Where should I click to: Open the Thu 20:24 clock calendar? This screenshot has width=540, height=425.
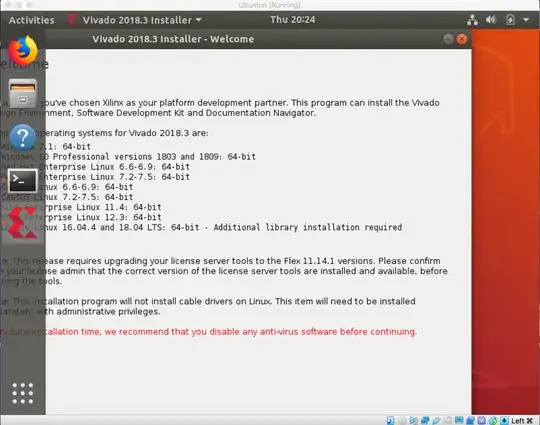point(292,20)
